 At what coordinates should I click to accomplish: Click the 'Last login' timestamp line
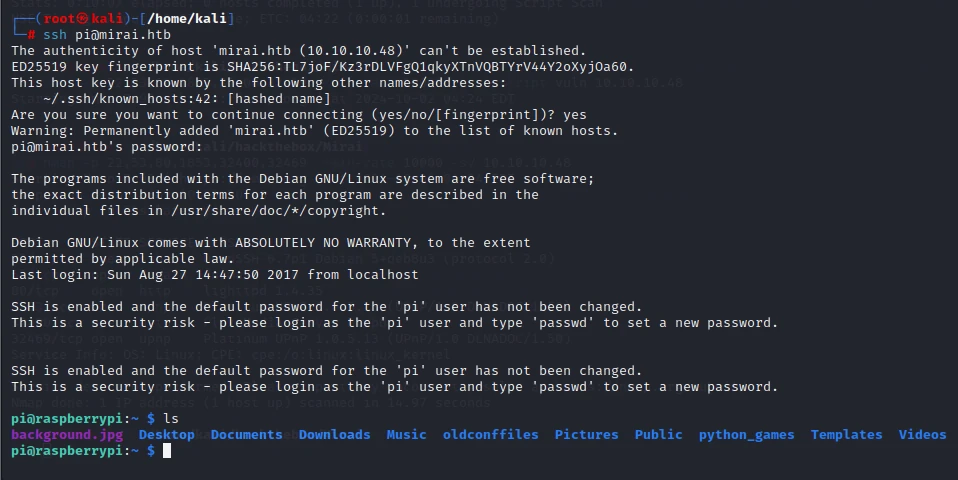pyautogui.click(x=214, y=275)
